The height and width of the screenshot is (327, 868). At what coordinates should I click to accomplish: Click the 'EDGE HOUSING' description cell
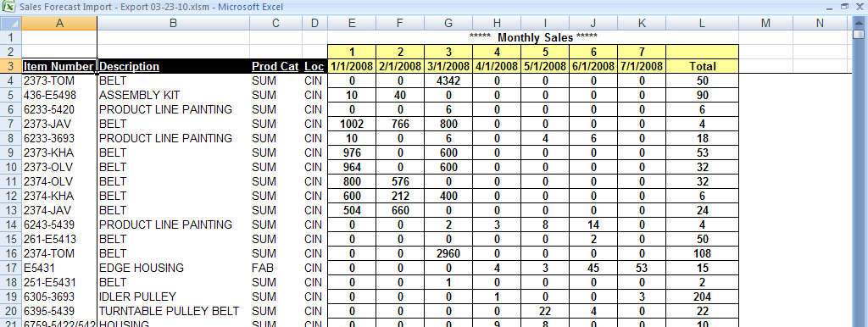tap(173, 268)
